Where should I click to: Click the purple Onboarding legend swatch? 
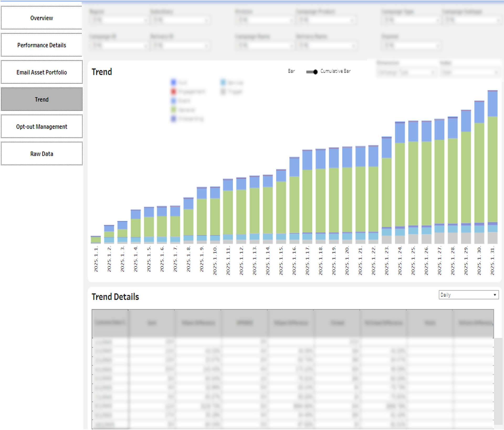174,119
